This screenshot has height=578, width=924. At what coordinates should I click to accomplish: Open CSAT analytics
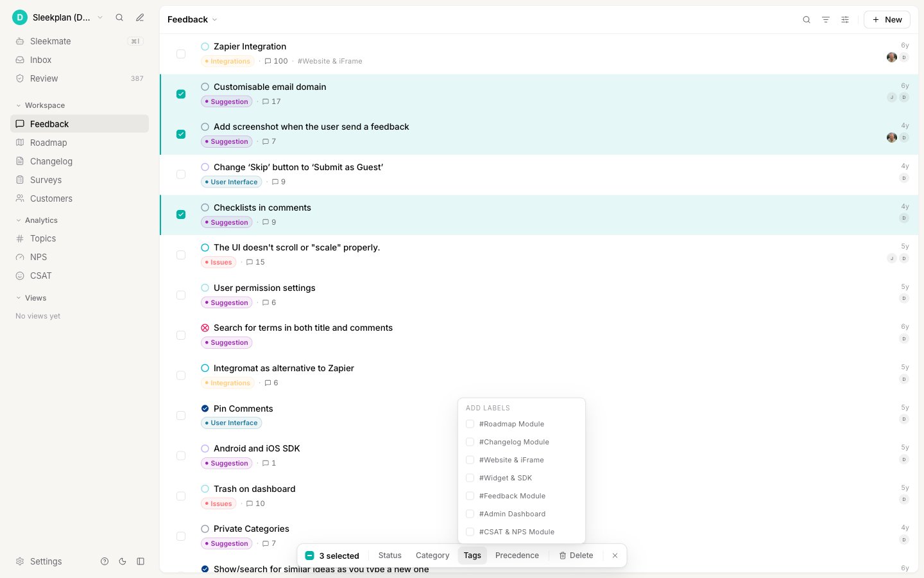[x=80, y=276]
